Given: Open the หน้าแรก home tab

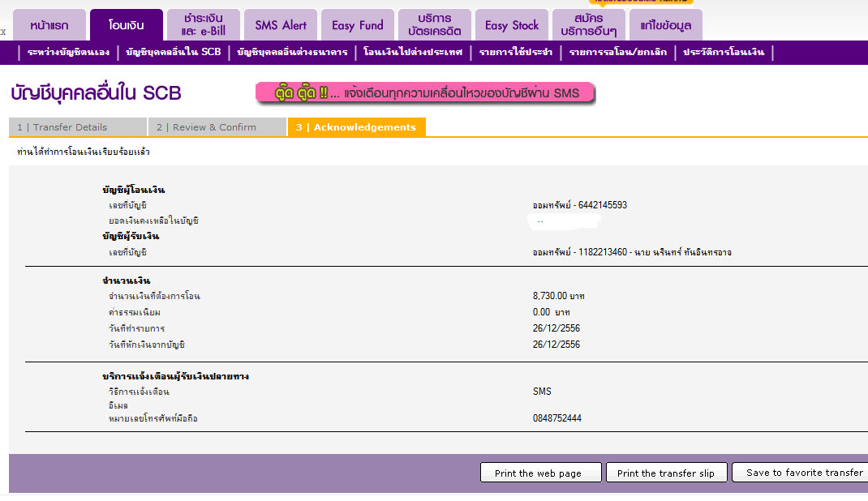Looking at the screenshot, I should pos(49,25).
